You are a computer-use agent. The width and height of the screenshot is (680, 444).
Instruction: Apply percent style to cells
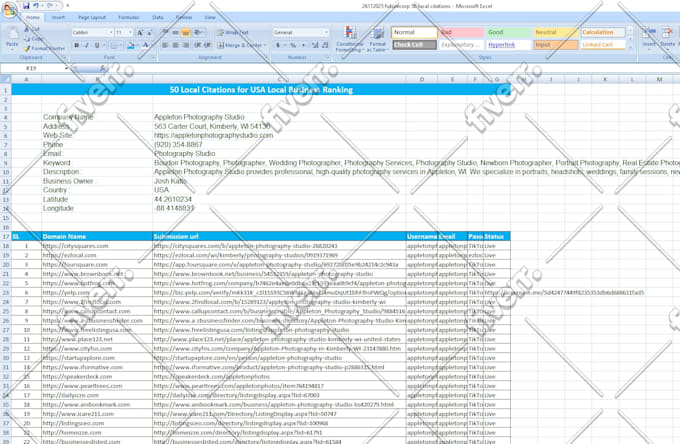coord(293,45)
